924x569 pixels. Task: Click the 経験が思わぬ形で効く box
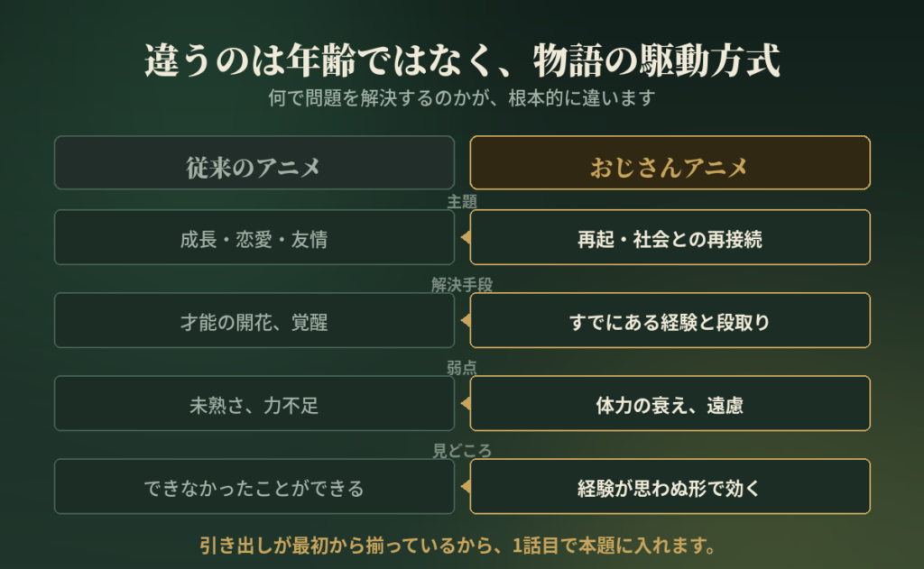pyautogui.click(x=670, y=487)
